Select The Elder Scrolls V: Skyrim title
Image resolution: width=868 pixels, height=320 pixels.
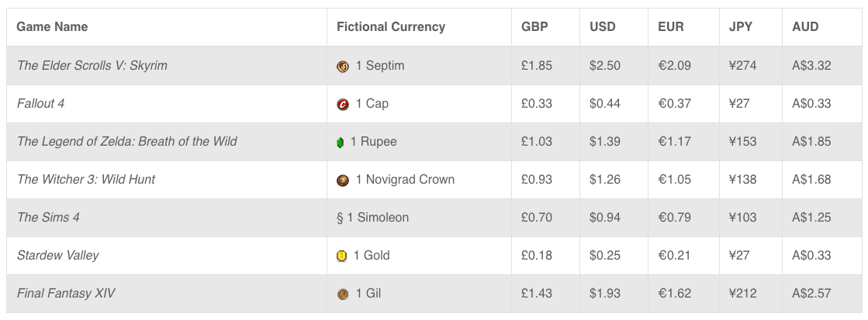[92, 65]
